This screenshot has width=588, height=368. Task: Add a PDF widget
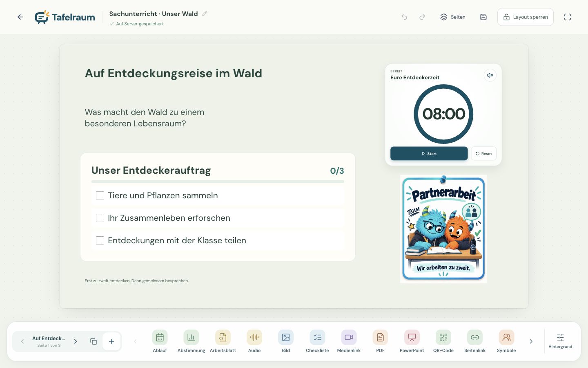click(380, 341)
